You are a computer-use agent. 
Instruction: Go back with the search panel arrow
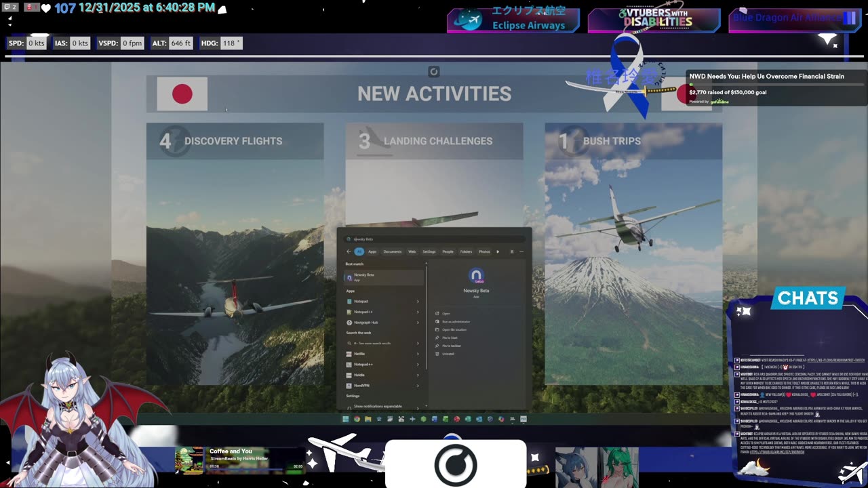[349, 251]
